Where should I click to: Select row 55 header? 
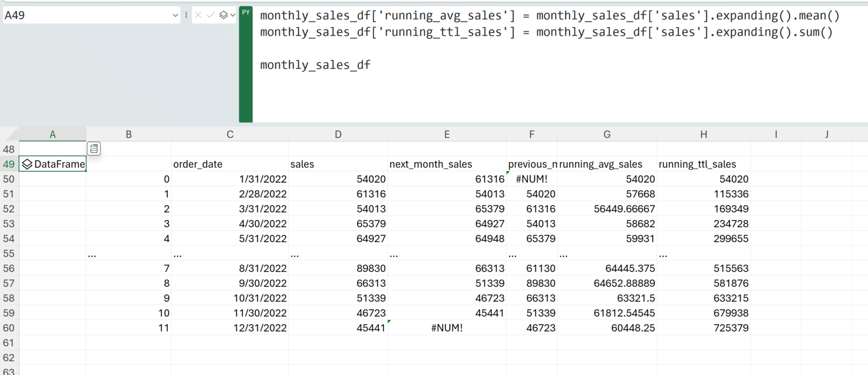9,253
